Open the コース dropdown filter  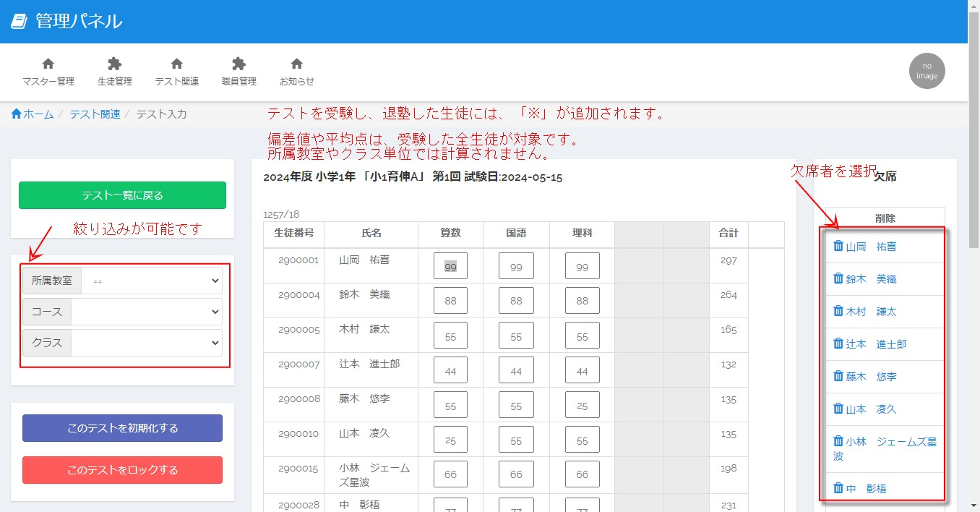click(146, 312)
